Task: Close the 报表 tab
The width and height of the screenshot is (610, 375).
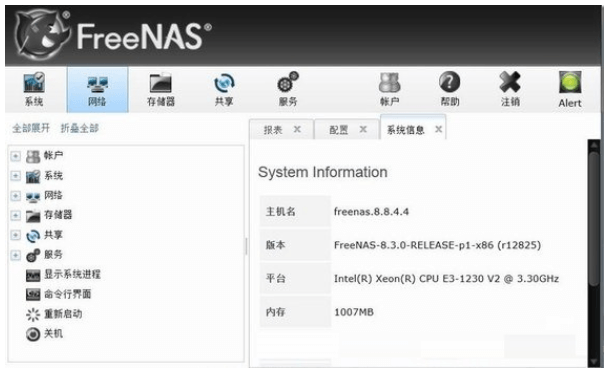Action: click(297, 129)
